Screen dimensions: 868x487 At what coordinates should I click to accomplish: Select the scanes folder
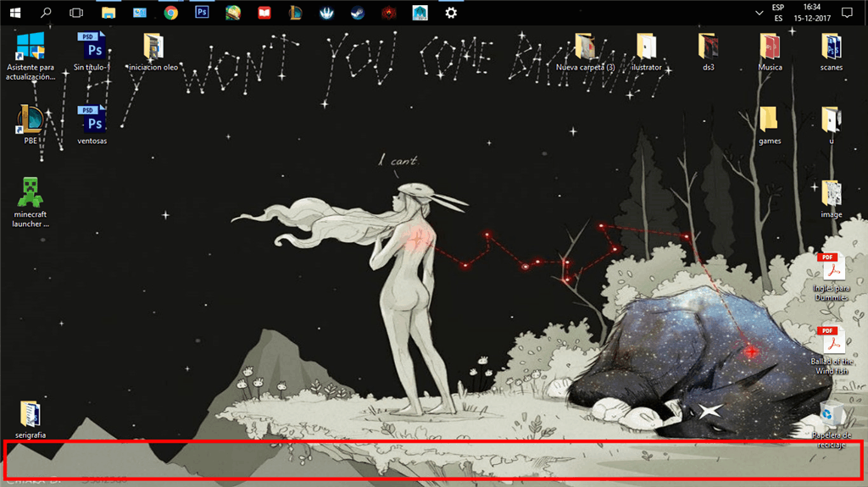pyautogui.click(x=832, y=52)
